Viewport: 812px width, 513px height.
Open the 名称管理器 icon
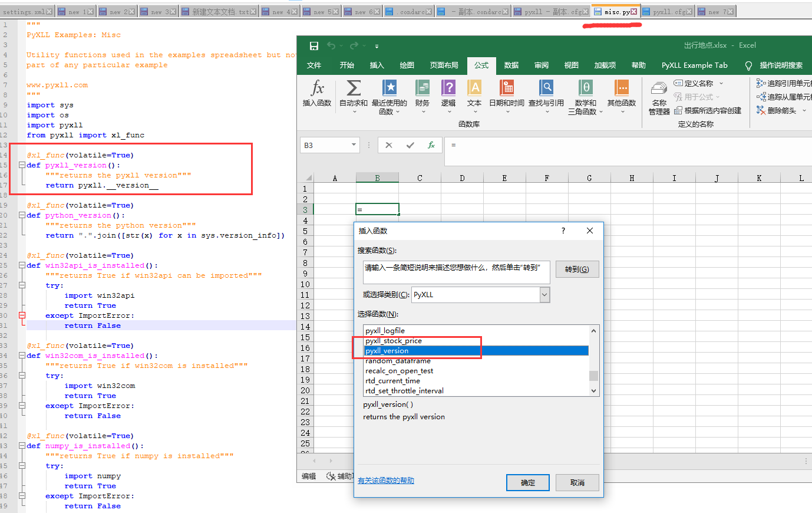pos(659,88)
